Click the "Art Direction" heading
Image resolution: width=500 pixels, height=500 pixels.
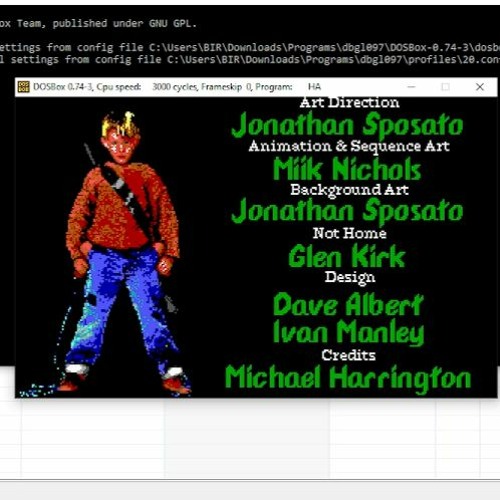(x=349, y=102)
